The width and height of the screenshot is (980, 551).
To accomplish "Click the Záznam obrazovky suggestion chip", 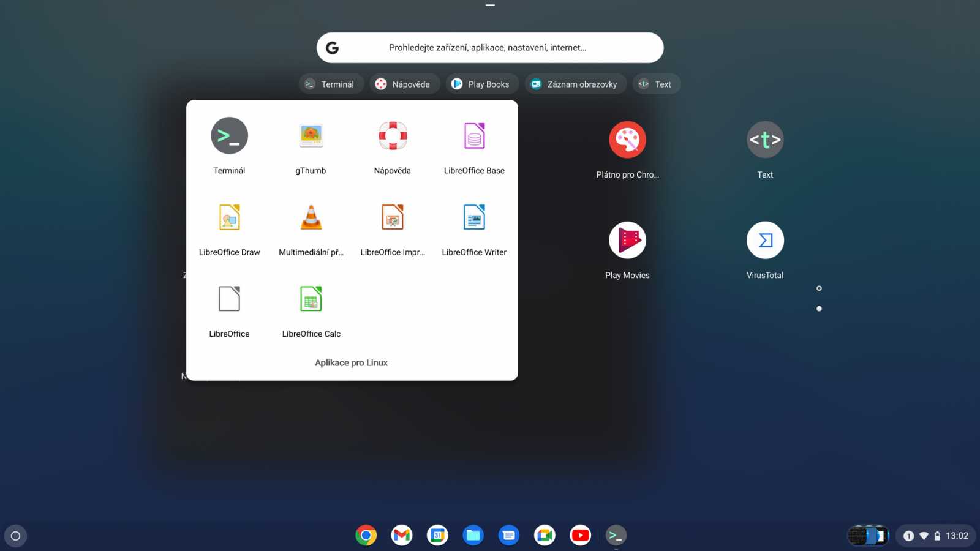I will (x=575, y=84).
